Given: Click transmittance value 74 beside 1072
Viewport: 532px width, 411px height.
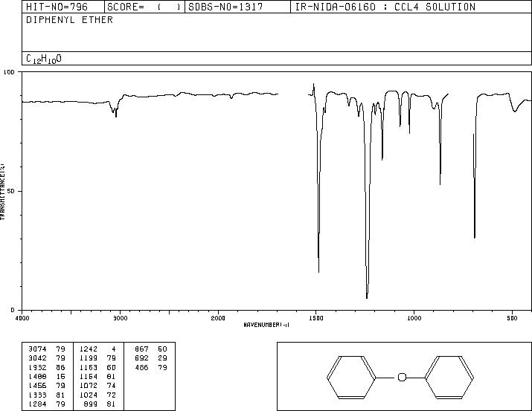Looking at the screenshot, I should coord(112,386).
